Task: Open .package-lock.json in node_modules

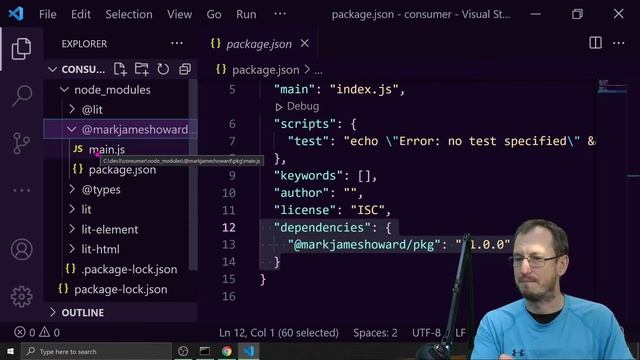Action: point(129,269)
